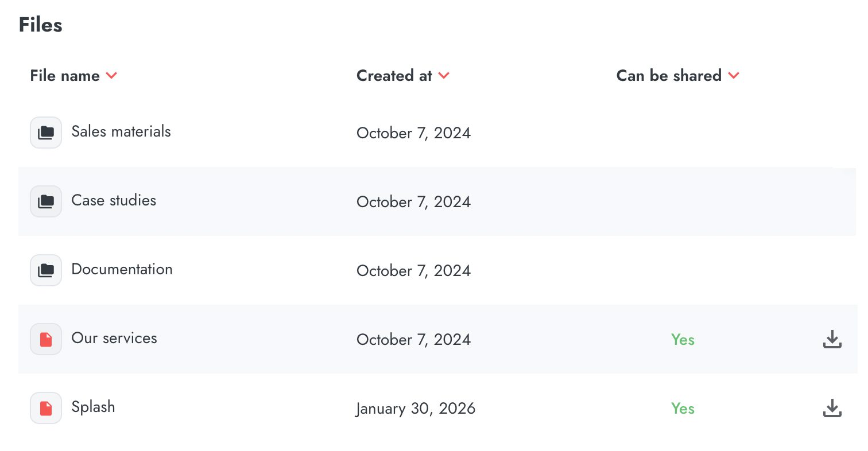Click the Created at column header
The image size is (868, 451).
pyautogui.click(x=394, y=76)
